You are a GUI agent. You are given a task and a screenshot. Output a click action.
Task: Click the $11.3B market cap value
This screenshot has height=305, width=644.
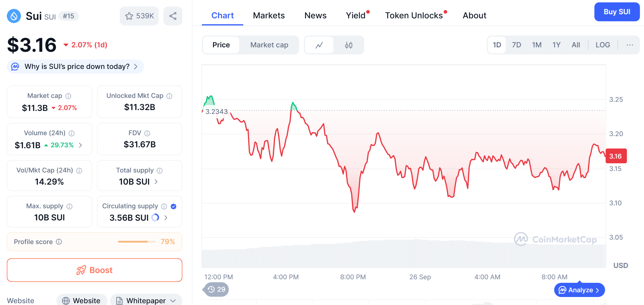click(x=35, y=108)
